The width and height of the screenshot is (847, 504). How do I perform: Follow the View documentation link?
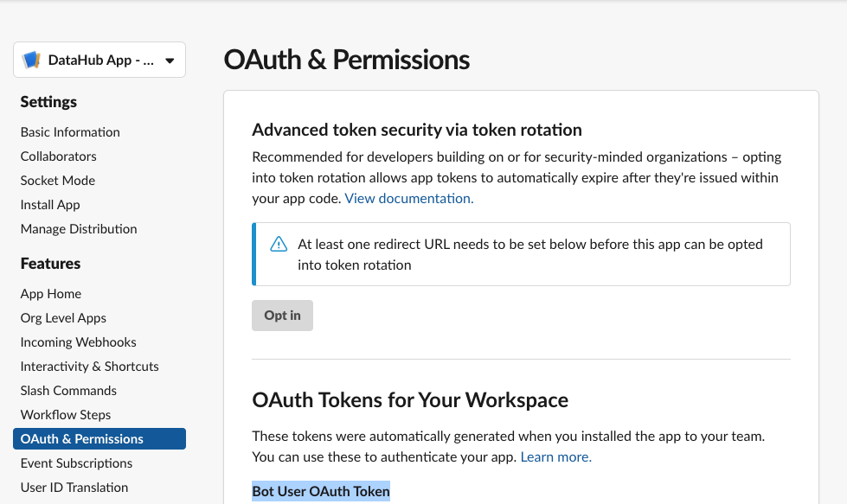409,199
